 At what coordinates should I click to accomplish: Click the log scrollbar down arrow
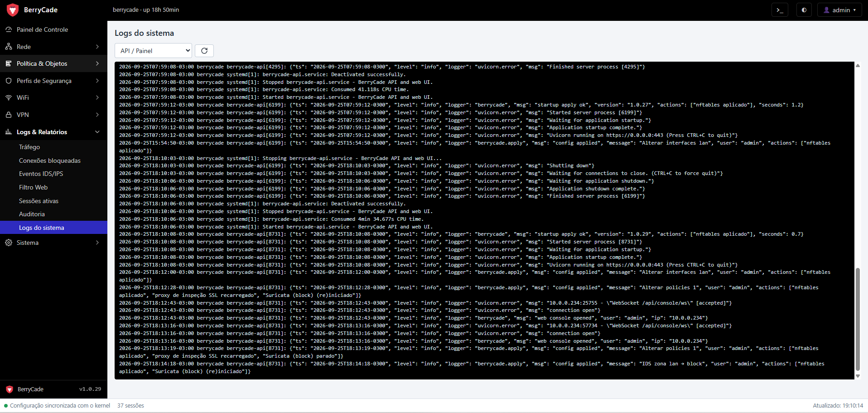[x=858, y=376]
